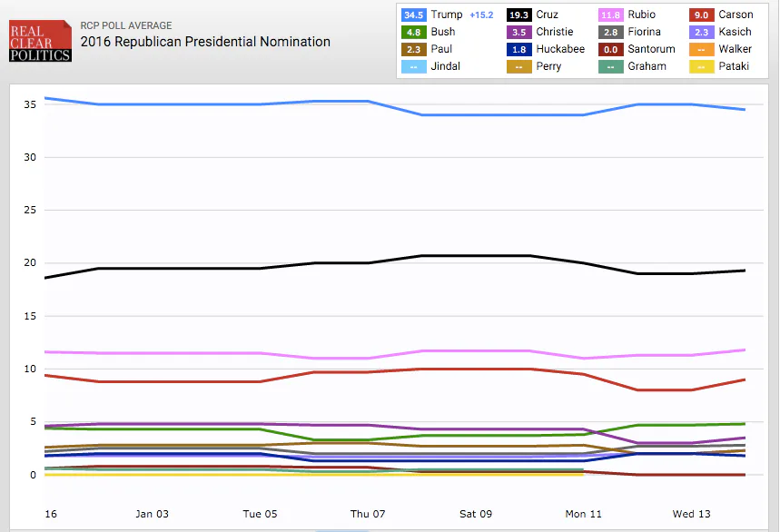
Task: Click Paul's brown 2.3 legend swatch
Action: coord(413,50)
